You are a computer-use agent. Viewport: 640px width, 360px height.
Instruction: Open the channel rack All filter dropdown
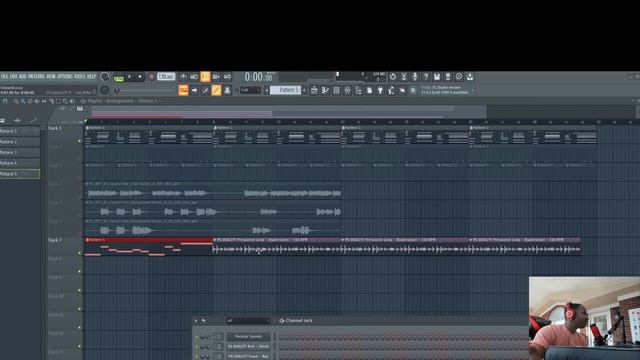coord(248,321)
